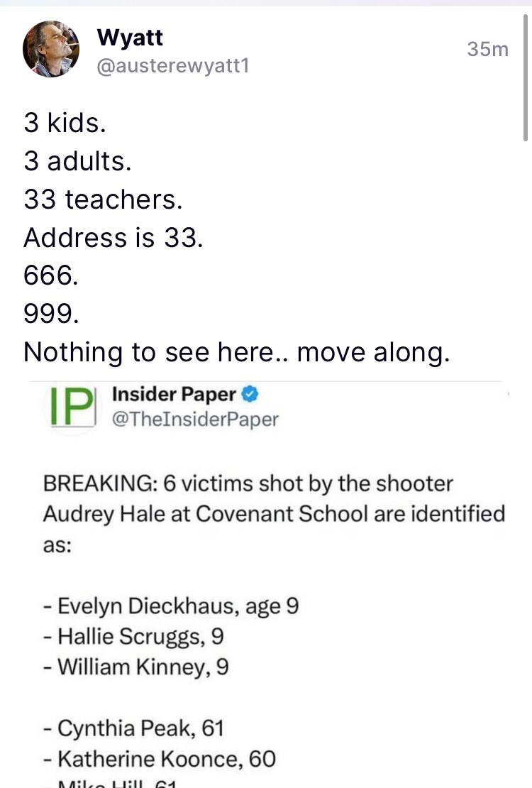Open Wyatt's profile picture
Screen dimensions: 532x788
[x=51, y=48]
